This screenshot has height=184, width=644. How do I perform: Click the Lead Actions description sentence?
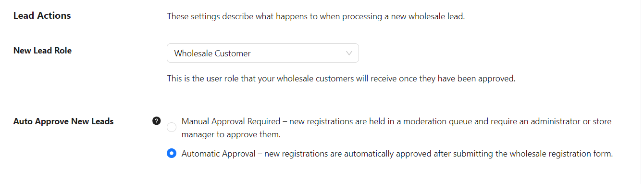[316, 16]
